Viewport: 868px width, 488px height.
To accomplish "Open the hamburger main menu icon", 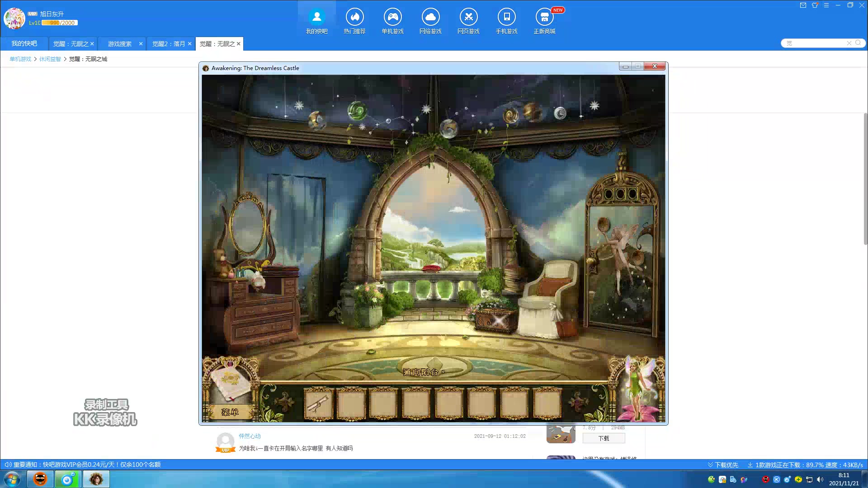I will click(x=826, y=5).
